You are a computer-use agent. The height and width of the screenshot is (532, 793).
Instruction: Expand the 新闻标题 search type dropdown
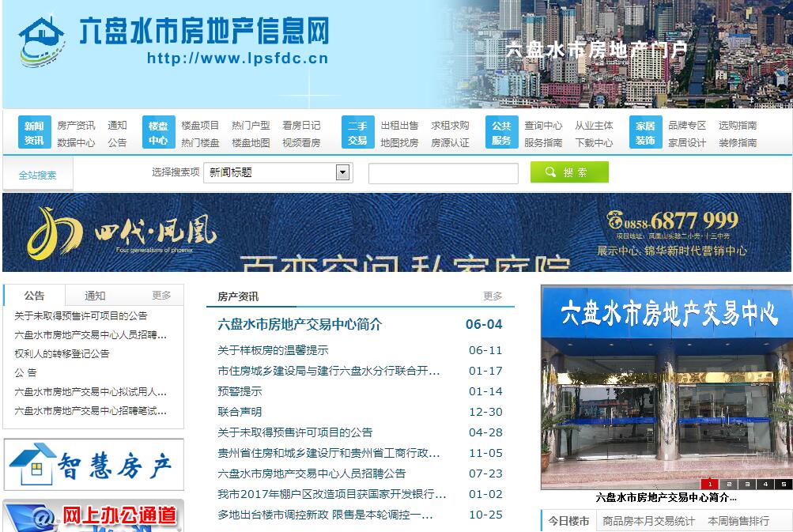(x=278, y=172)
